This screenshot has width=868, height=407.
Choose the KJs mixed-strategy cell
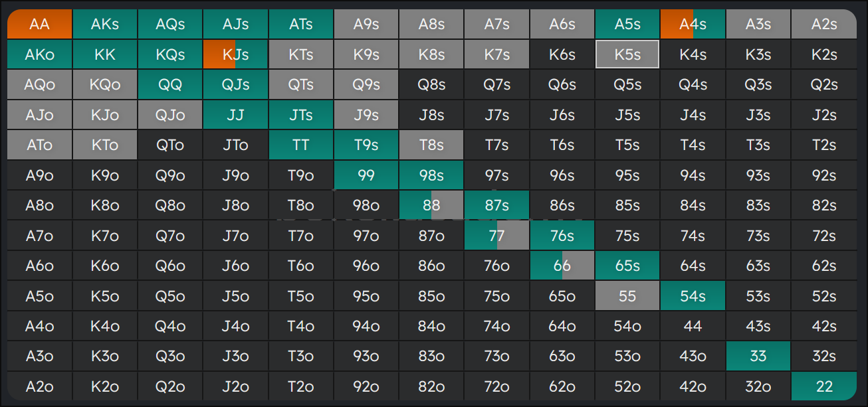tap(235, 54)
